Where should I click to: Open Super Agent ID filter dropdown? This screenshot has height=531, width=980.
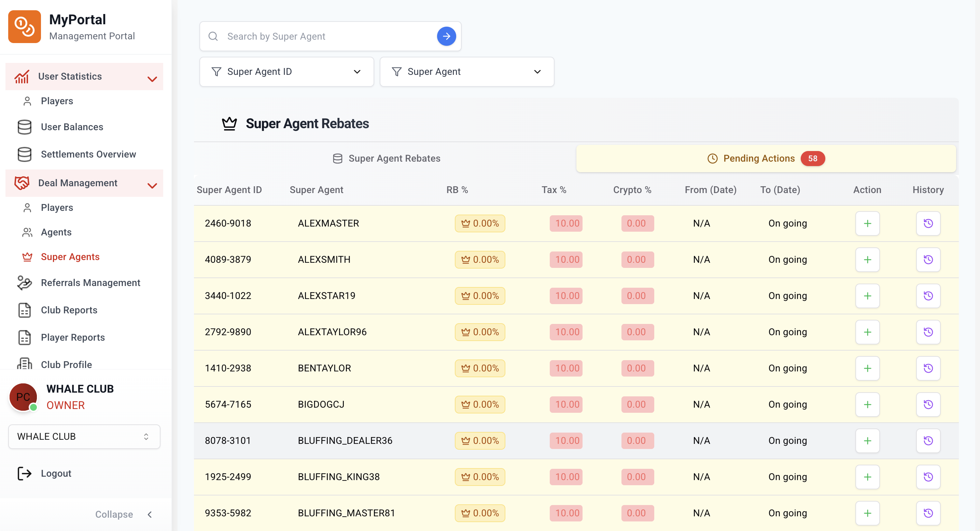click(286, 71)
